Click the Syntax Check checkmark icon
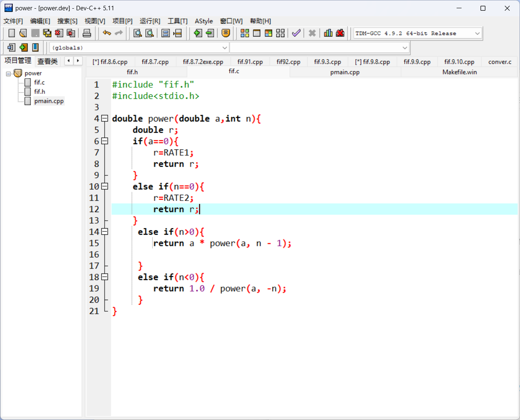This screenshot has width=520, height=420. point(296,33)
